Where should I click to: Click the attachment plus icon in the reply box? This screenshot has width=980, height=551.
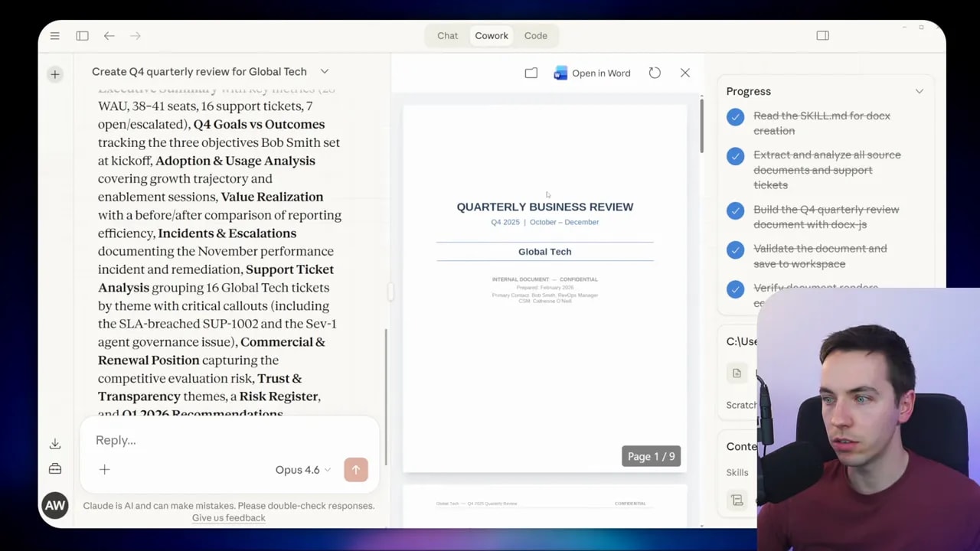[x=104, y=469]
